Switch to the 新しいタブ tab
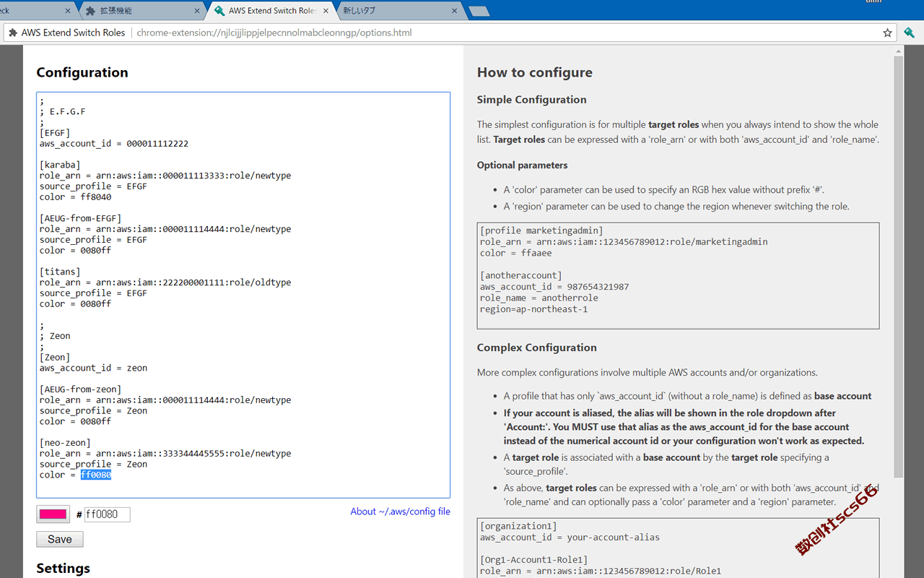 (x=397, y=11)
